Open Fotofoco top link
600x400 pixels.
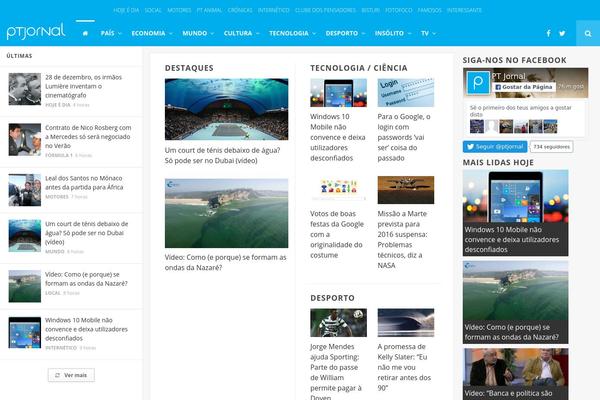click(x=399, y=10)
